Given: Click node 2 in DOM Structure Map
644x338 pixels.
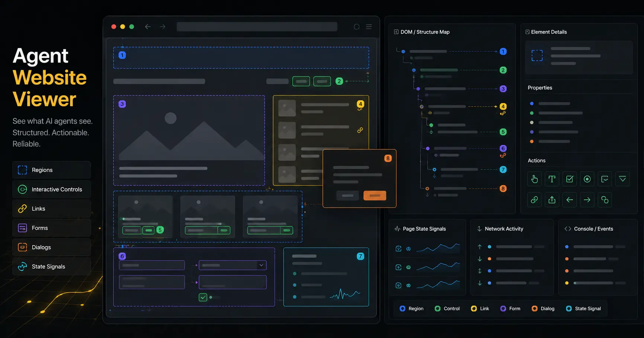Looking at the screenshot, I should 503,70.
